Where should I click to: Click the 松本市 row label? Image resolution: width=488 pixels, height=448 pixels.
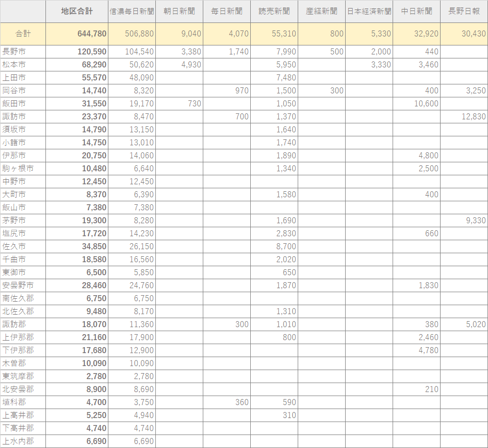(23, 65)
